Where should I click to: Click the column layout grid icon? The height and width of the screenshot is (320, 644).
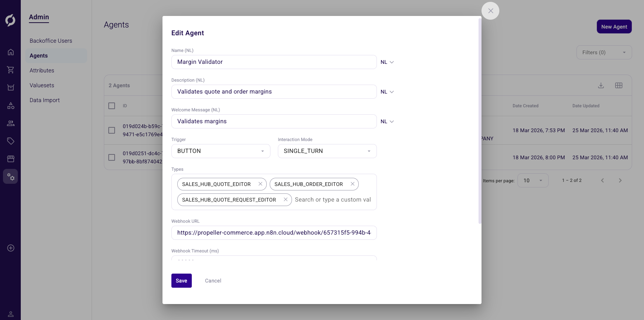pos(619,85)
